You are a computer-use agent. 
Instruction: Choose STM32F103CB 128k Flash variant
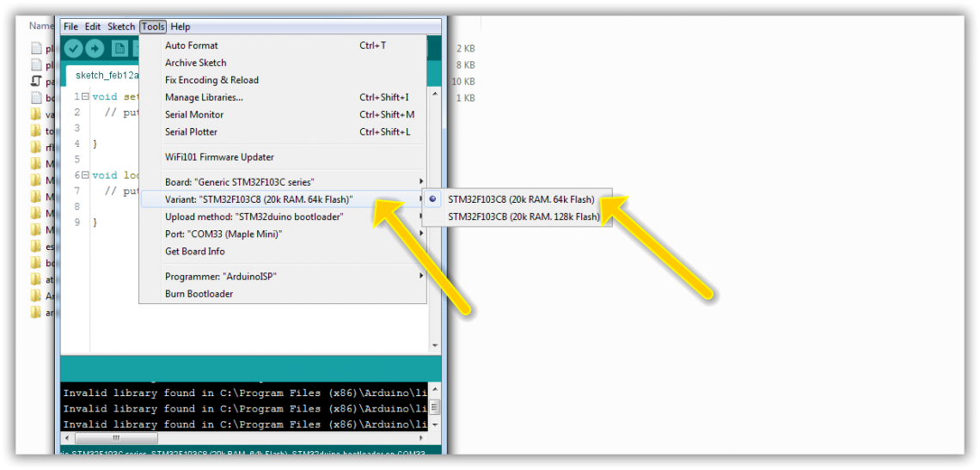point(523,217)
